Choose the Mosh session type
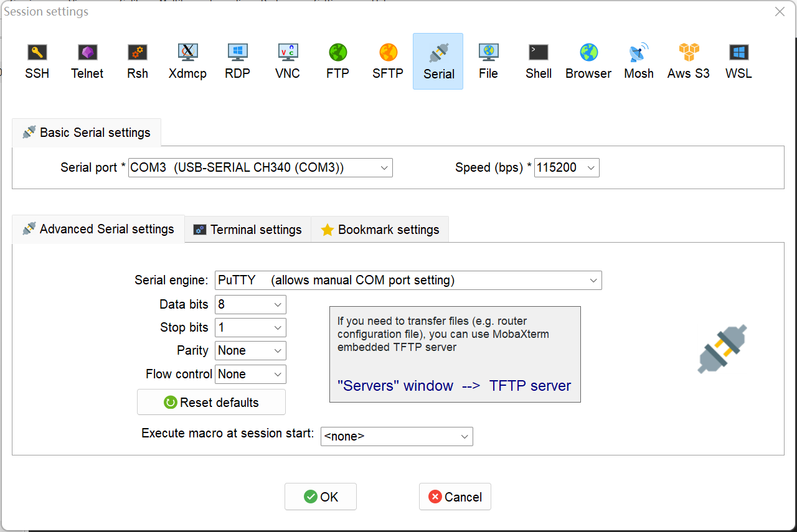 [639, 62]
